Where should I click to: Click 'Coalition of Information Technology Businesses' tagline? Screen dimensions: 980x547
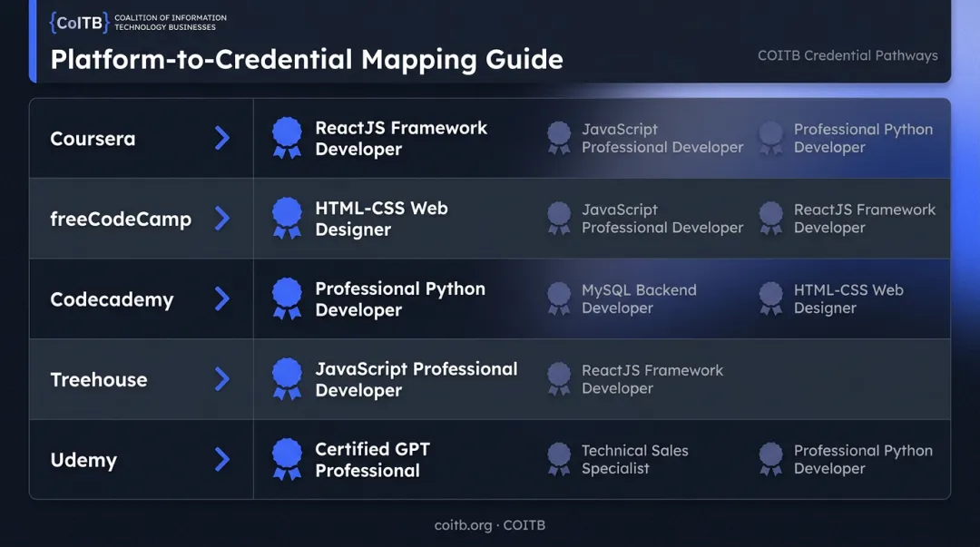170,23
